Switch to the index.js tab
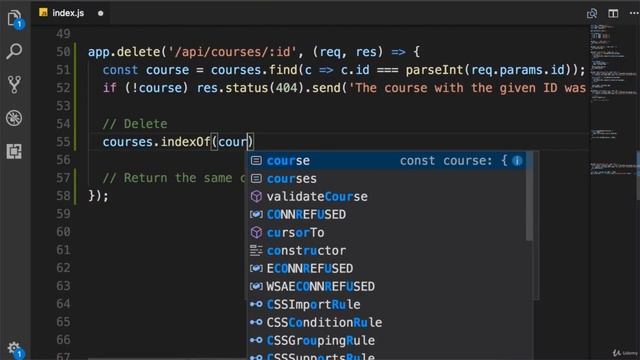Image resolution: width=640 pixels, height=360 pixels. coord(68,13)
